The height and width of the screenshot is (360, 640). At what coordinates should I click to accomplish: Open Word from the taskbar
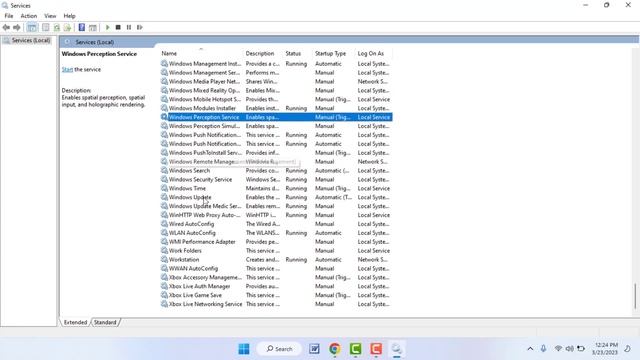click(314, 349)
